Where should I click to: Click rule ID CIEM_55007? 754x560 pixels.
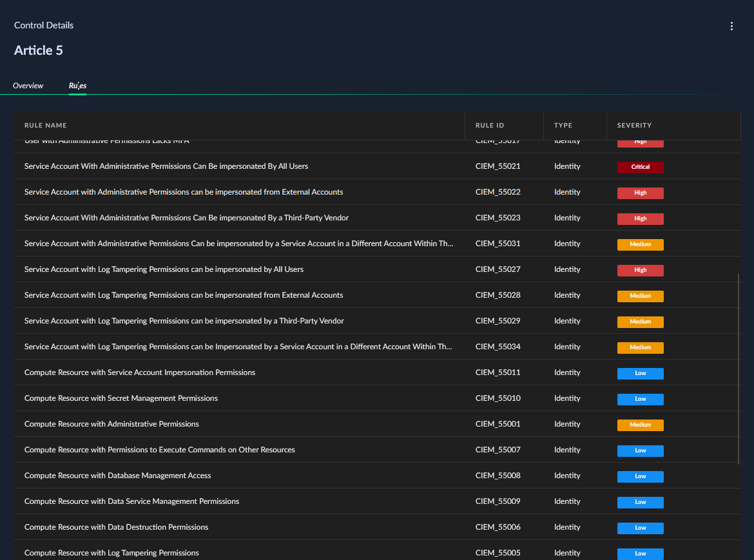[498, 450]
